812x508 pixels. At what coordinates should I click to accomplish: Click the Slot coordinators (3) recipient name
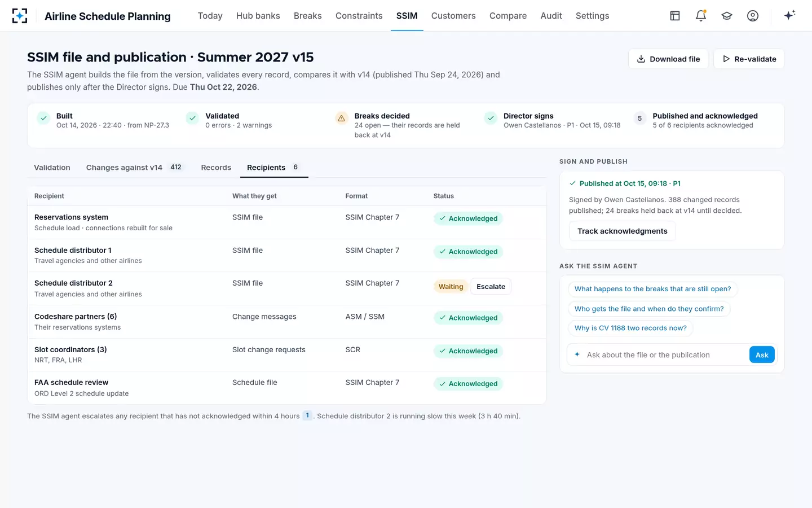[x=70, y=350]
